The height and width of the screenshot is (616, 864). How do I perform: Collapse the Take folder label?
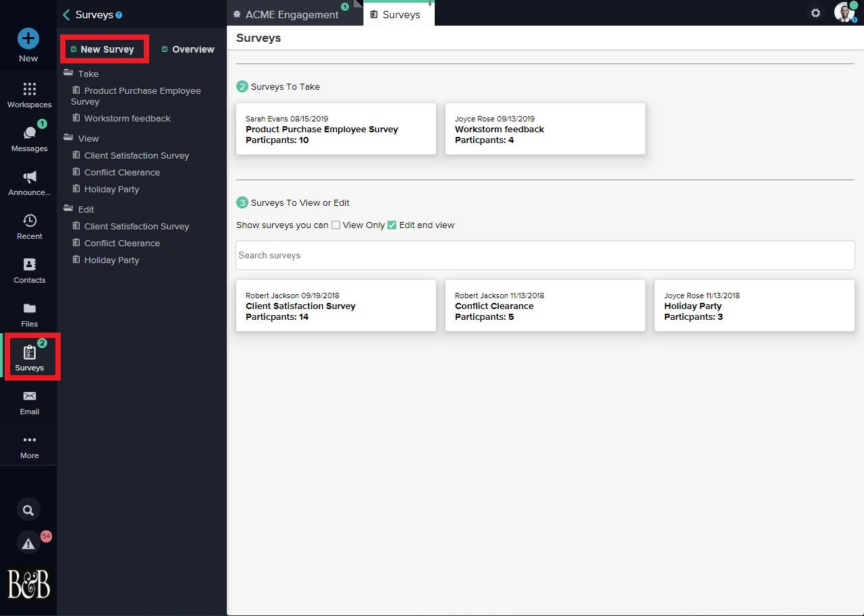[x=88, y=74]
